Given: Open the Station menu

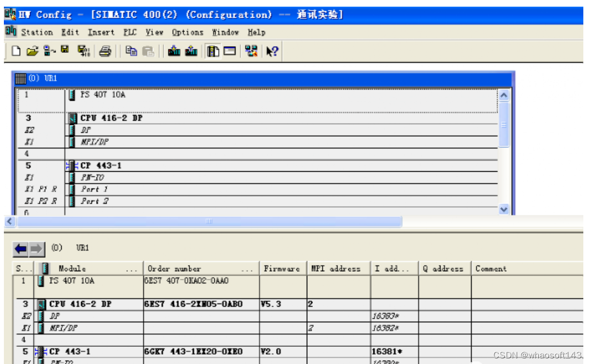Looking at the screenshot, I should pyautogui.click(x=37, y=32).
